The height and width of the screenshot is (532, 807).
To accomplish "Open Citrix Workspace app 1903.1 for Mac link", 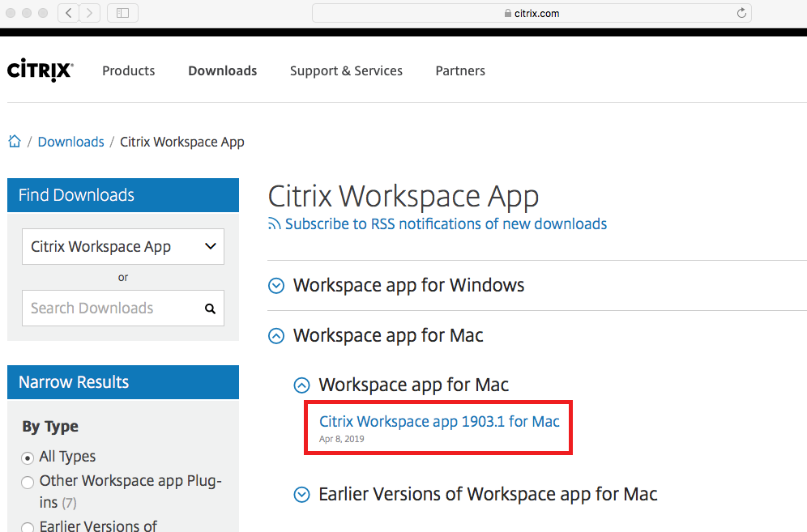I will pyautogui.click(x=439, y=421).
